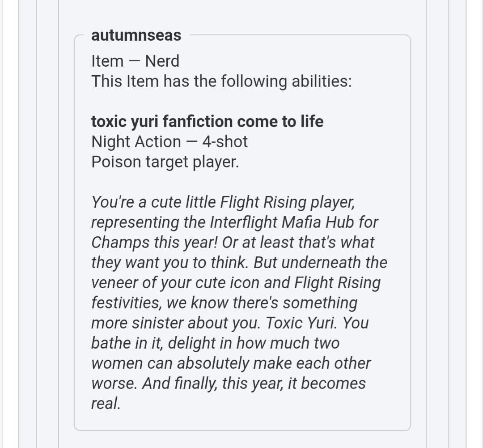Click the line starting "festivities, we know"
The image size is (483, 448).
coord(224,303)
